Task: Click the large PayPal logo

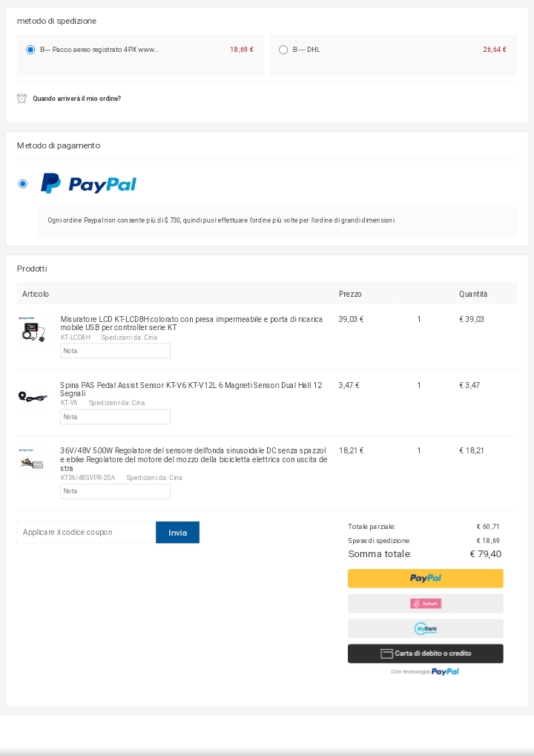Action: [x=88, y=183]
